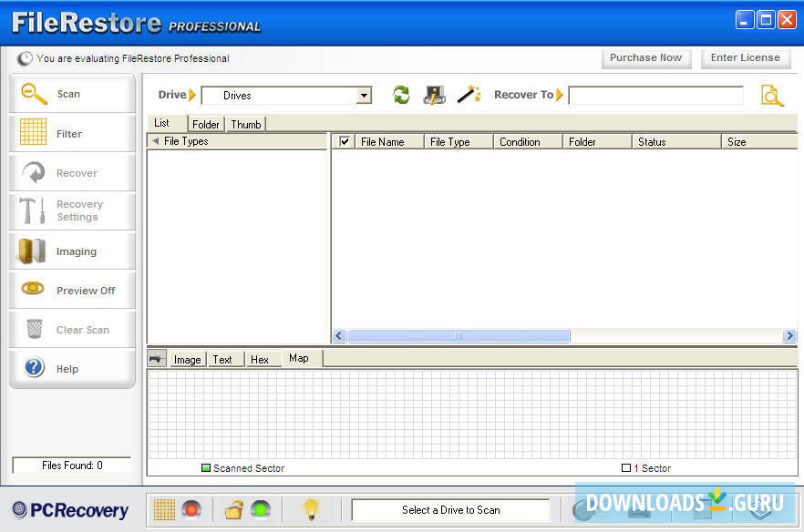Open Recovery Settings

(72, 210)
